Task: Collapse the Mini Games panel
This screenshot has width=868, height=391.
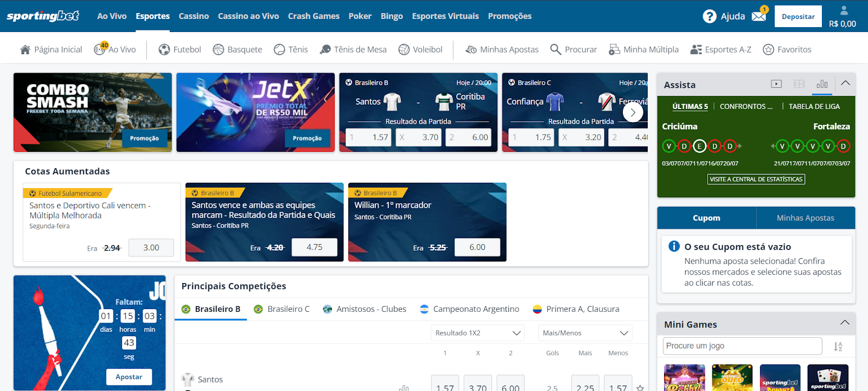Action: coord(845,323)
